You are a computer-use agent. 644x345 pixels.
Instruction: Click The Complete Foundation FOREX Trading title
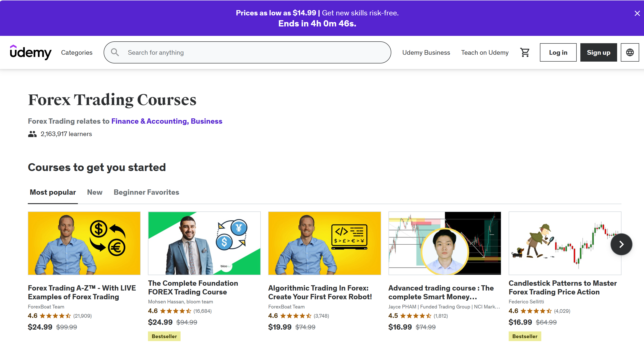[x=193, y=287]
